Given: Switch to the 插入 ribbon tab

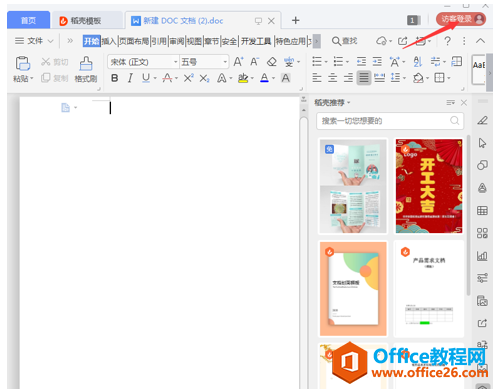Looking at the screenshot, I should [x=109, y=41].
